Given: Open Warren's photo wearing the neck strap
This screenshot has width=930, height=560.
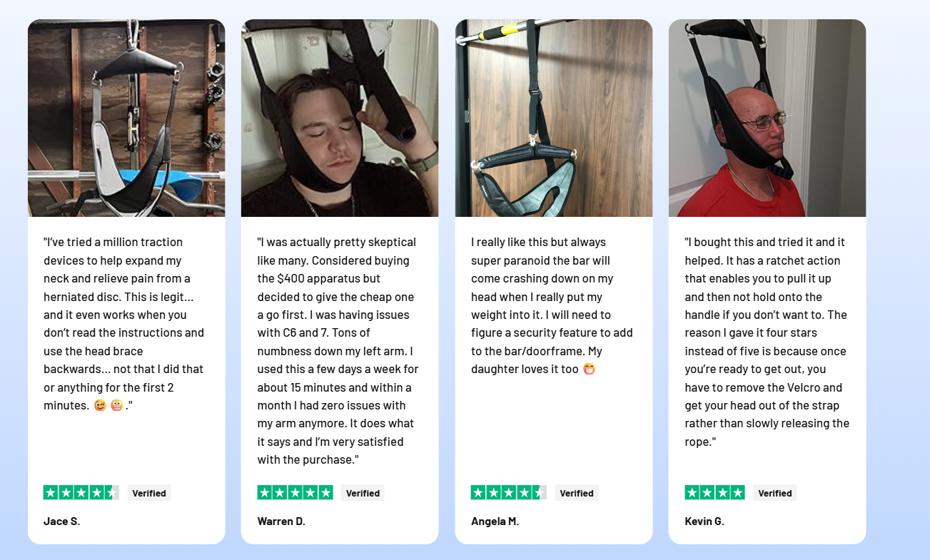Looking at the screenshot, I should coord(340,118).
